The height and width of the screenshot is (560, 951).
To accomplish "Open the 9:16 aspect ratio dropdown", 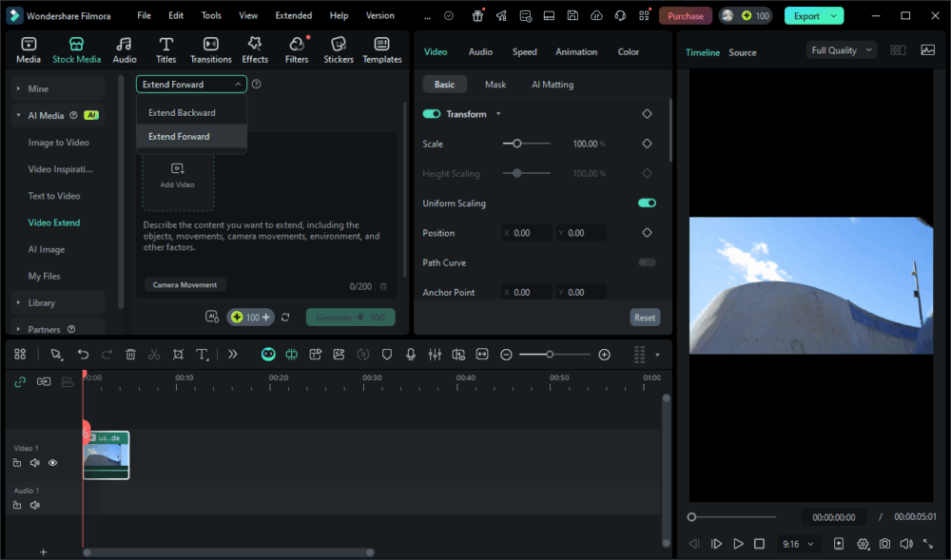I will pos(798,544).
